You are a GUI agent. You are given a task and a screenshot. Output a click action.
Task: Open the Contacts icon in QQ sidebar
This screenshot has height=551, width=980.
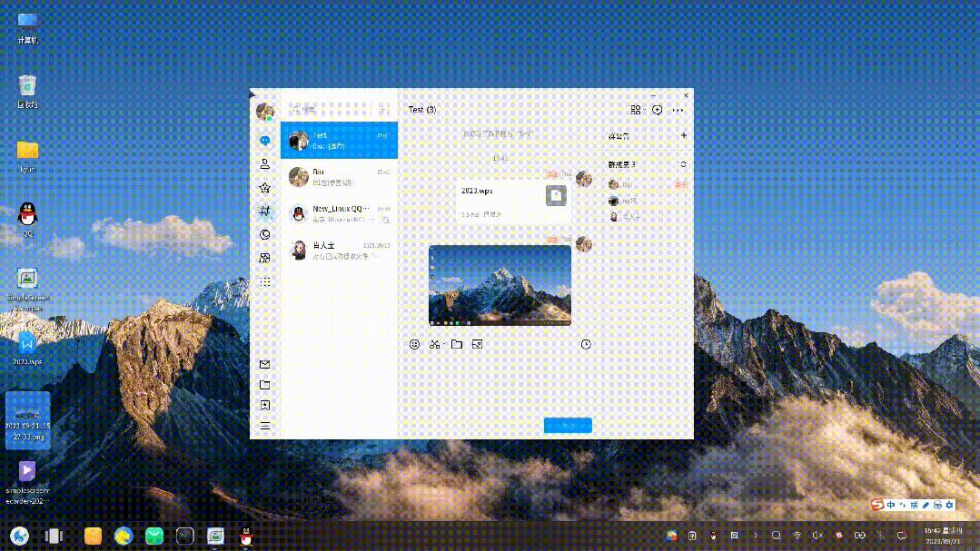coord(265,163)
